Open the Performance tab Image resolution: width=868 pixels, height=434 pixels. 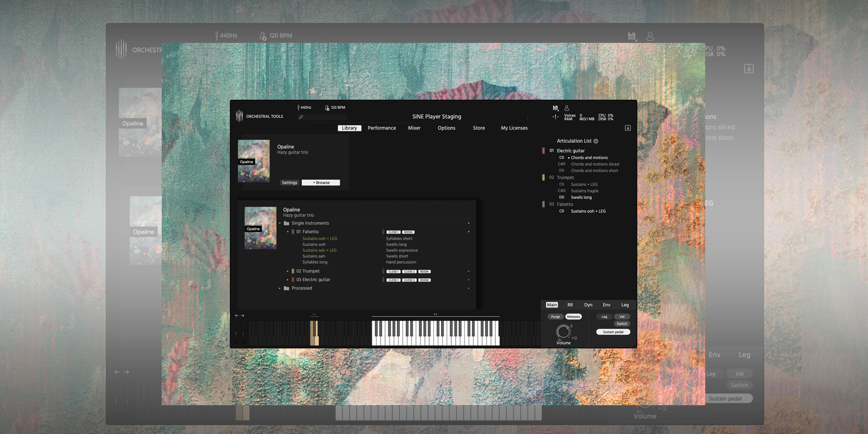click(x=382, y=128)
